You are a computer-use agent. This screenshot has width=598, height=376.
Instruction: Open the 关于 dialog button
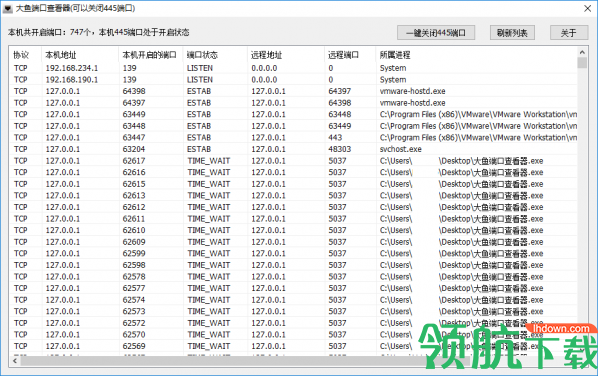click(x=569, y=33)
